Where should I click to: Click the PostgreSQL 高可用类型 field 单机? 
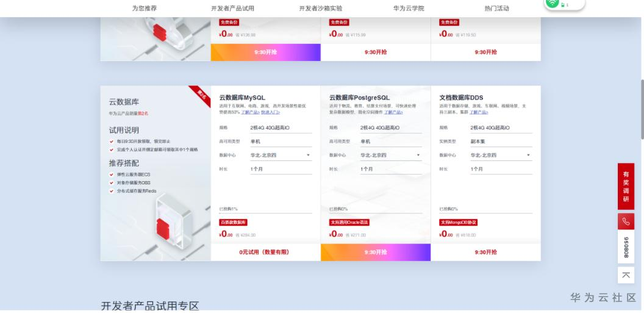(x=391, y=142)
